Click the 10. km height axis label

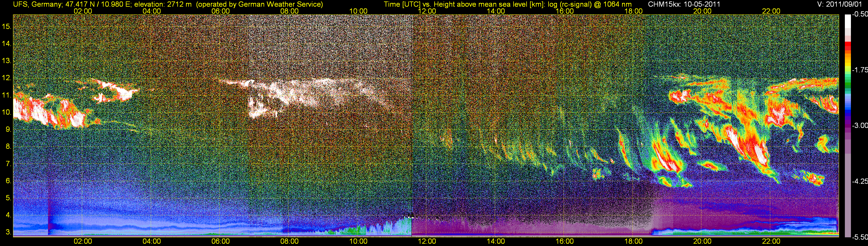[7, 112]
